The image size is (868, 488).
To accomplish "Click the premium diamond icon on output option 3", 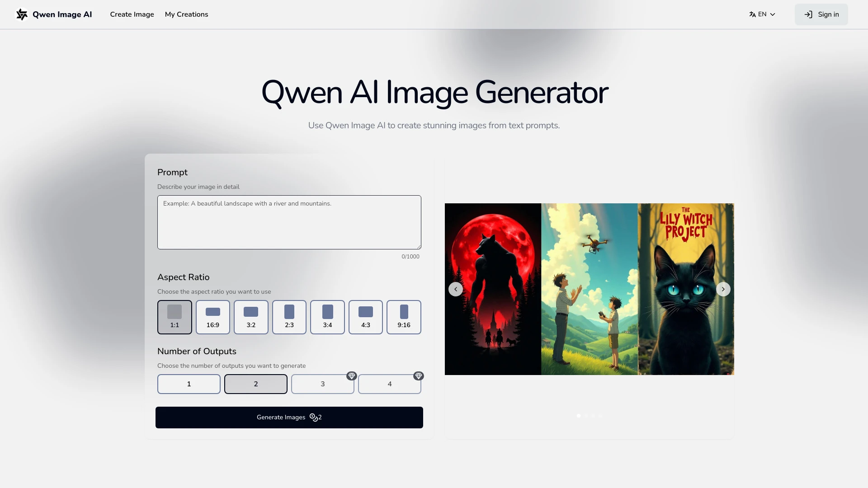I will pos(352,375).
